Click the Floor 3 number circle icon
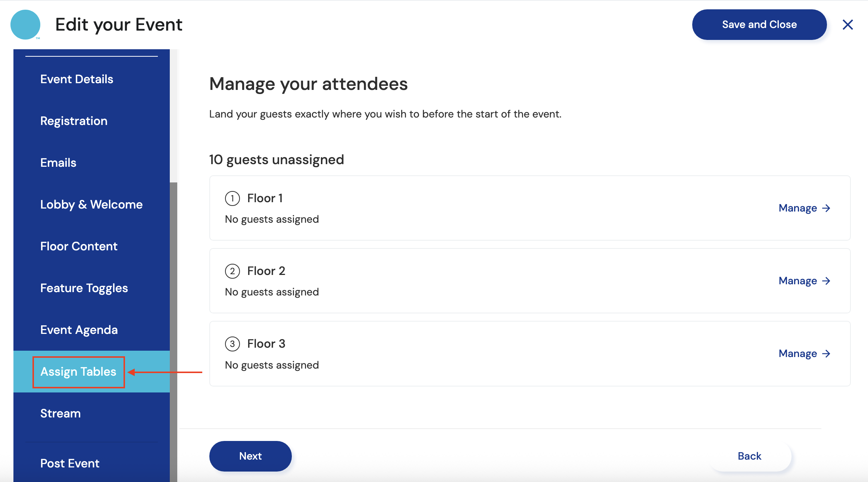This screenshot has height=482, width=868. point(232,344)
